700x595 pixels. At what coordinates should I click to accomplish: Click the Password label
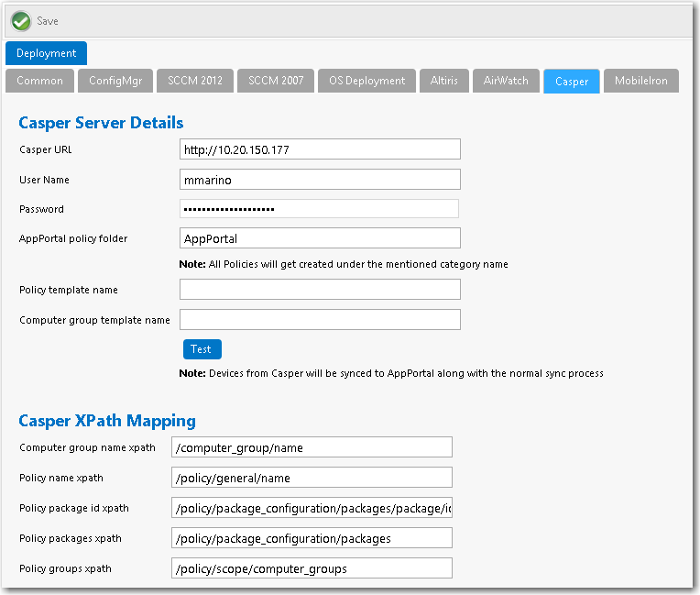click(x=41, y=210)
